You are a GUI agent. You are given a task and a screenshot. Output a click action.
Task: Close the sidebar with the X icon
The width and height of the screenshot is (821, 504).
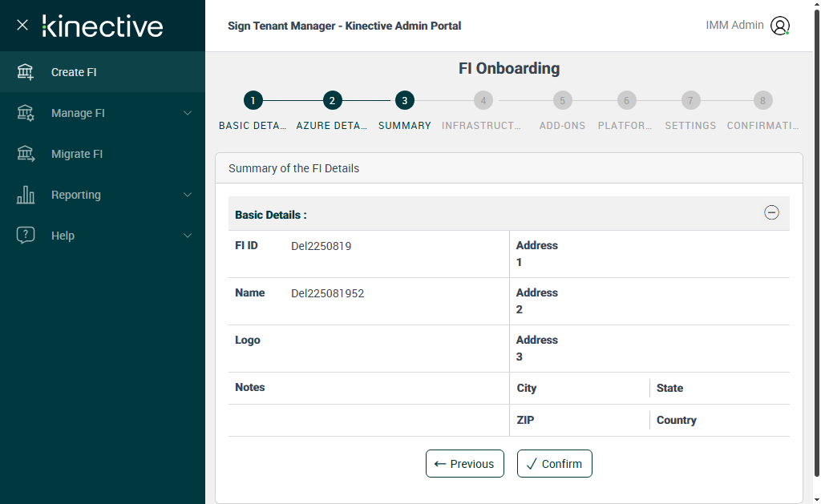coord(22,25)
